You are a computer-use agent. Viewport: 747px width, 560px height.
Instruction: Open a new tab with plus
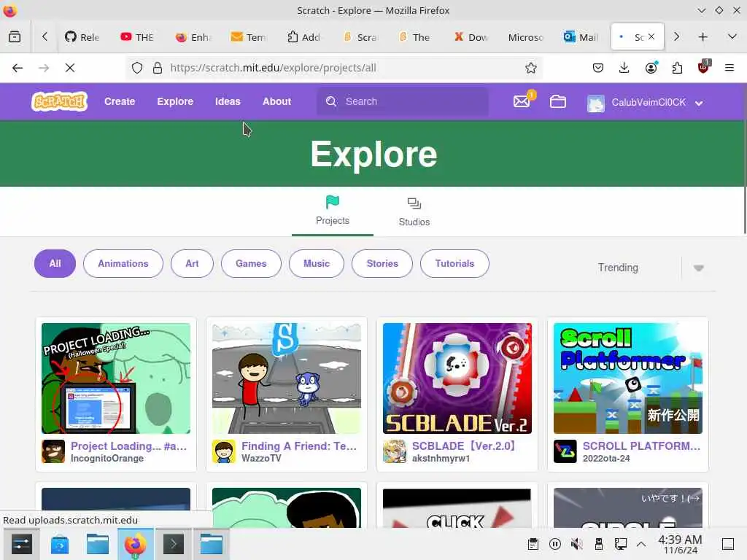[703, 36]
